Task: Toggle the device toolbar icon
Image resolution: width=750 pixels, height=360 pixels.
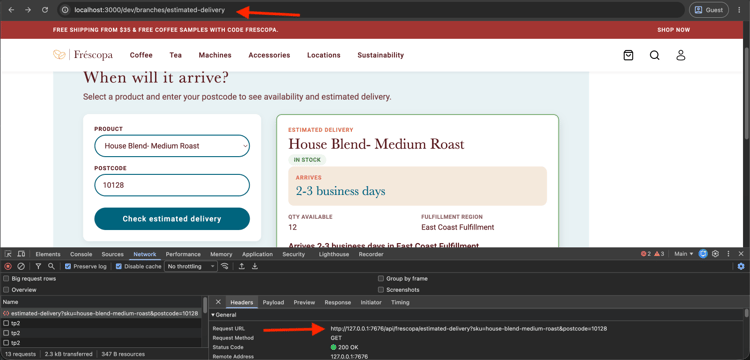Action: (22, 254)
